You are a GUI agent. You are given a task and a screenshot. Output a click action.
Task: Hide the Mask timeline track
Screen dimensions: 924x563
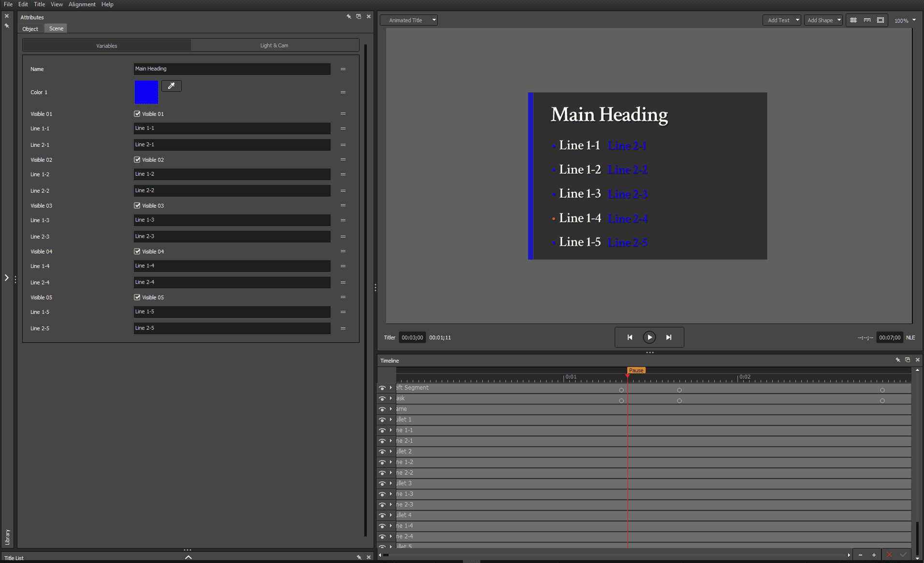tap(382, 398)
